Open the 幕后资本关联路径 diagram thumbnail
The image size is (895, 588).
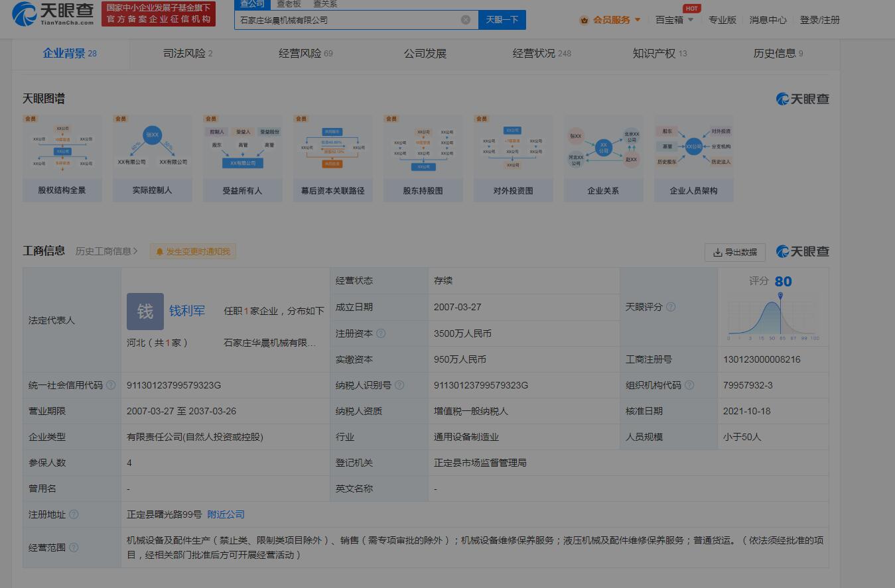(x=332, y=158)
